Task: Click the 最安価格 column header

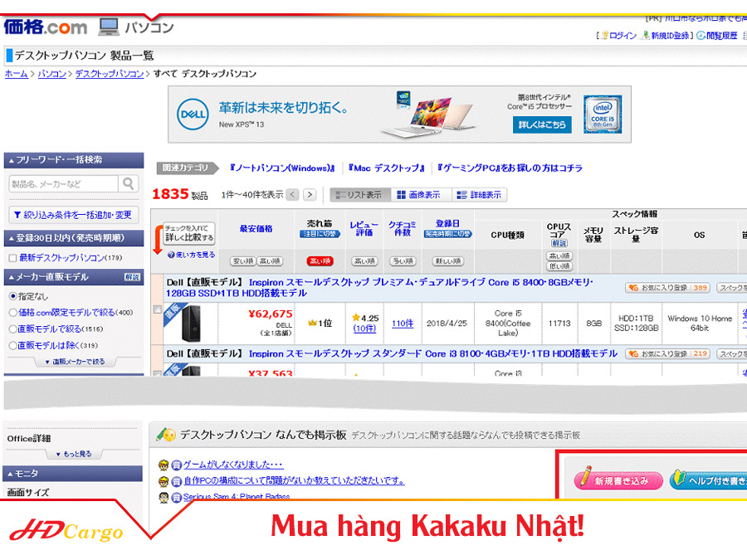Action: point(256,229)
